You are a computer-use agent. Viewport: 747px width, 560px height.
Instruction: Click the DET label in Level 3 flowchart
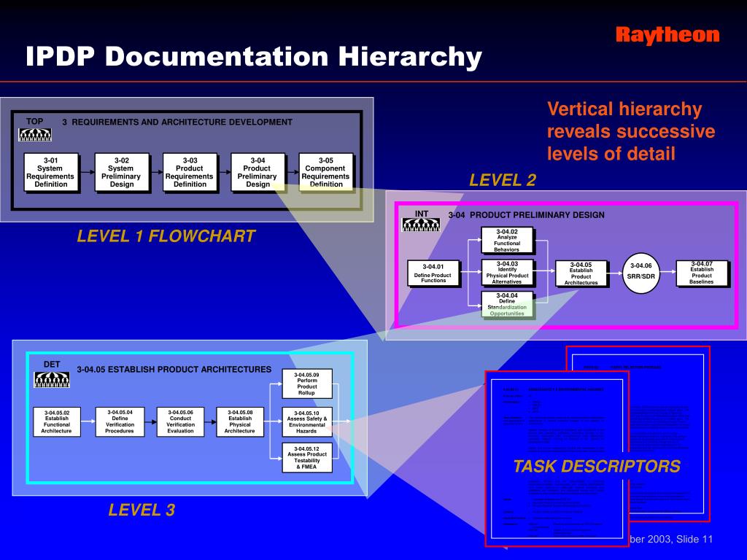(x=52, y=365)
